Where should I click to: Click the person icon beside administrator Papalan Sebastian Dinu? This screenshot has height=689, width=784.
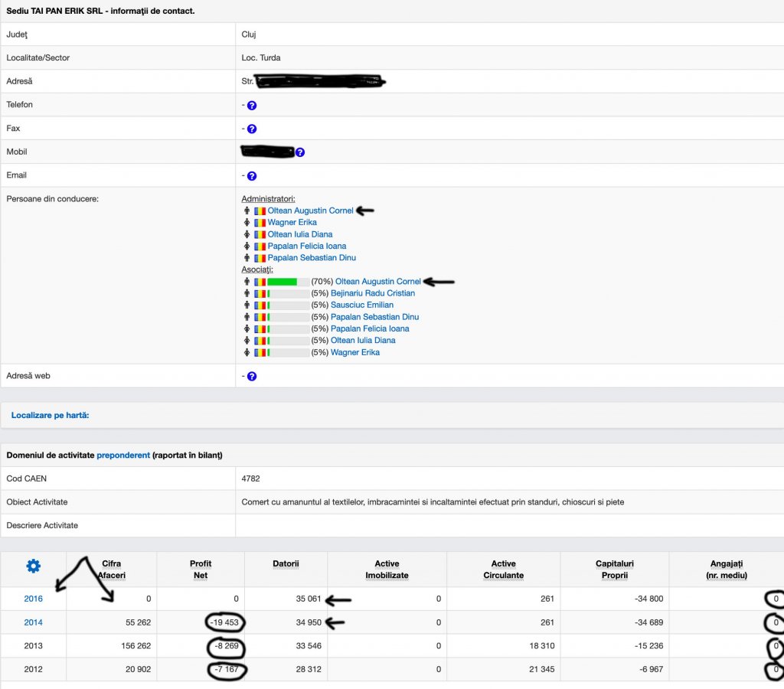pos(247,258)
